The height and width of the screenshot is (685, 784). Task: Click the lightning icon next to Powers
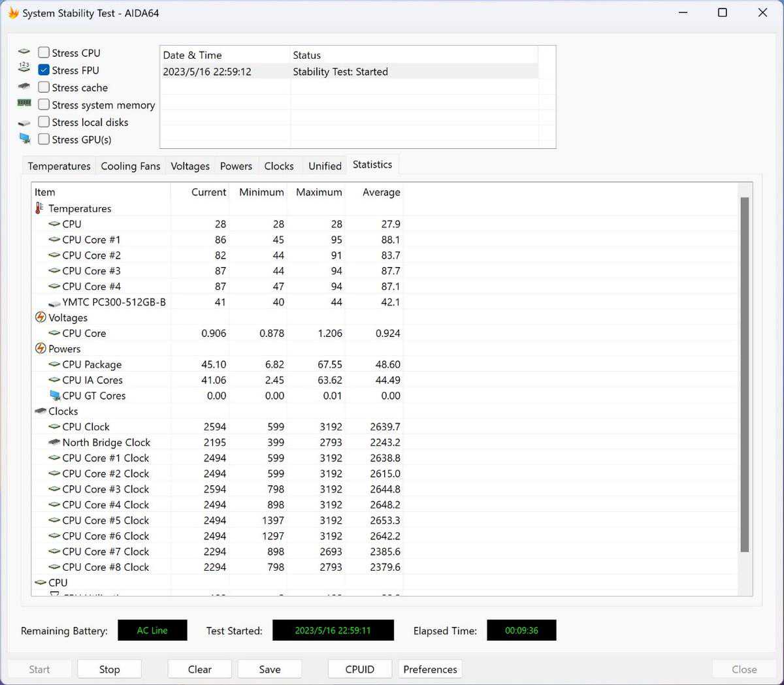tap(41, 349)
